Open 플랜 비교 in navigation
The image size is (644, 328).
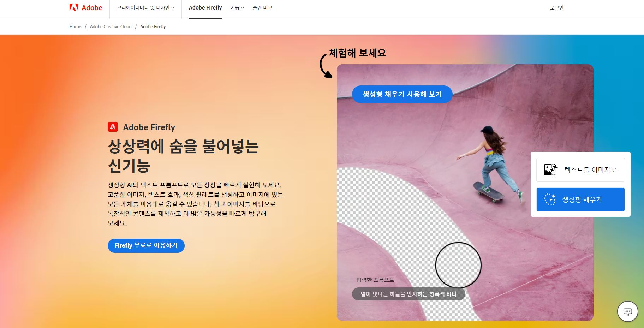pos(262,8)
